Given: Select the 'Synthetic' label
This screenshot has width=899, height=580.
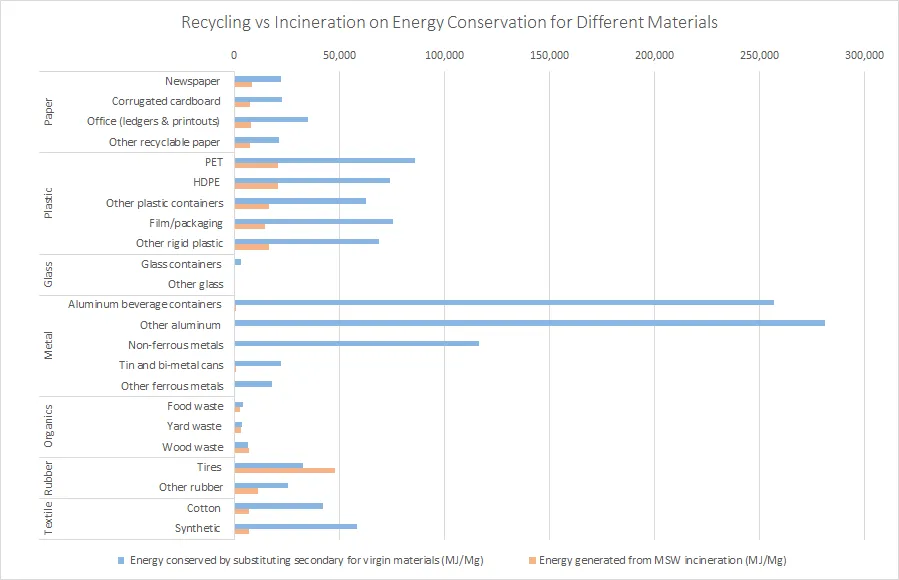Looking at the screenshot, I should 197,528.
